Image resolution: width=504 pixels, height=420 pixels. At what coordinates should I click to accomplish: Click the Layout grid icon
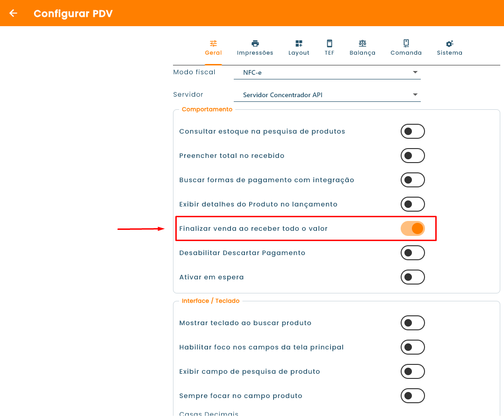point(299,43)
